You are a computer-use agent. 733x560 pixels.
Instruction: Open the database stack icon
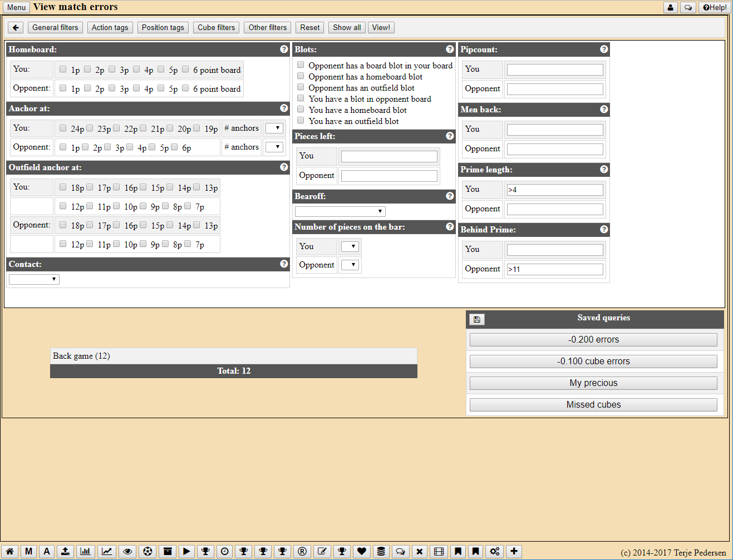coord(381,551)
